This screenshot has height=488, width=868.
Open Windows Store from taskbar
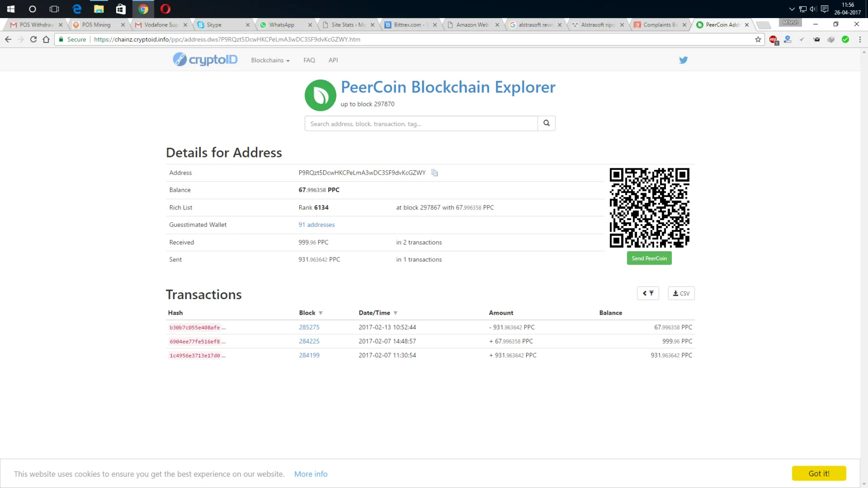[x=121, y=9]
